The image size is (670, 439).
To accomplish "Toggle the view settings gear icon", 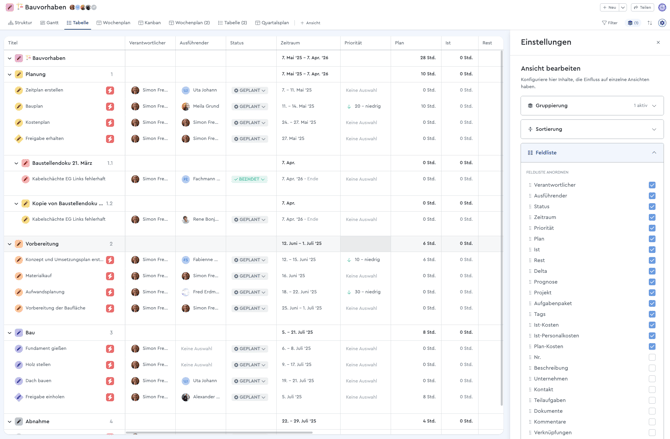I will (662, 23).
